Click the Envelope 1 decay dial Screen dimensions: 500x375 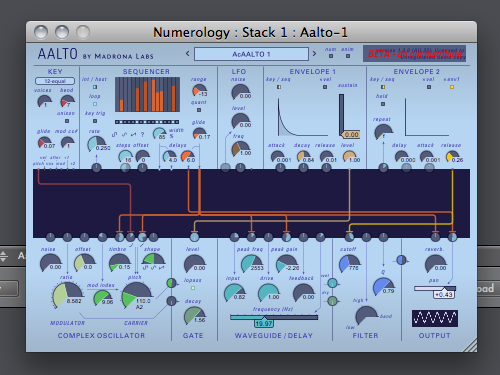coord(303,156)
